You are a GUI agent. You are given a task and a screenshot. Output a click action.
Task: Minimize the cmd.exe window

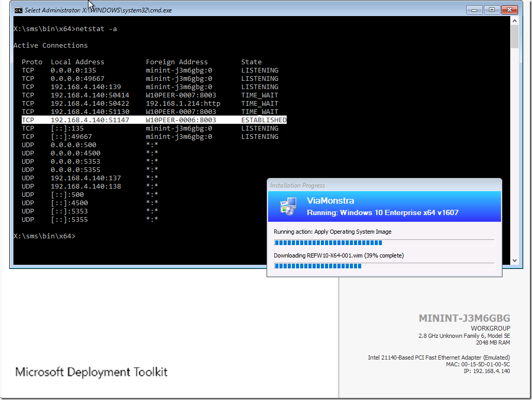[x=475, y=10]
